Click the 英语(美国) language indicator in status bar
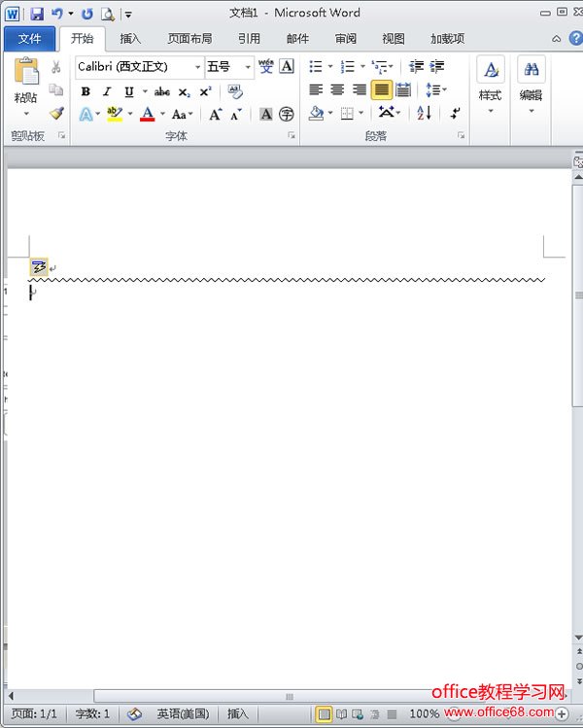The height and width of the screenshot is (728, 583). pos(183,713)
